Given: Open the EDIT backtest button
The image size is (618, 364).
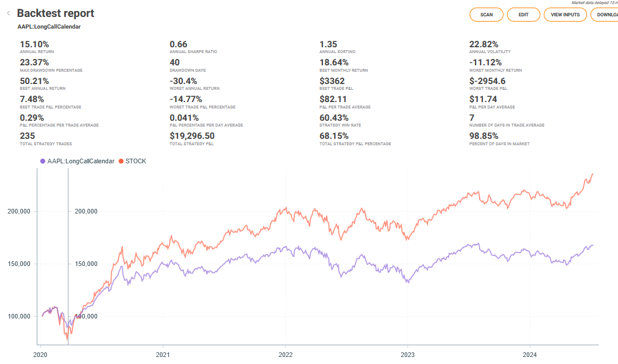Looking at the screenshot, I should coord(523,15).
